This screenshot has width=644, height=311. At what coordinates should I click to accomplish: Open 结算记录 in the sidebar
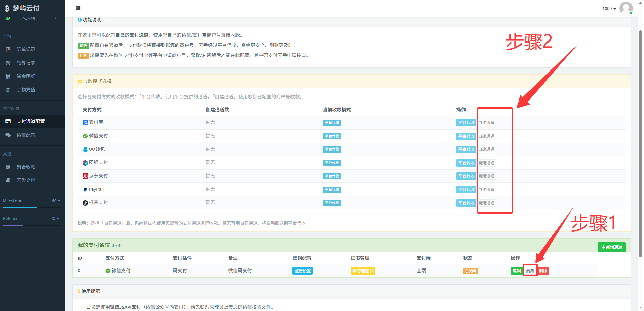click(x=33, y=63)
